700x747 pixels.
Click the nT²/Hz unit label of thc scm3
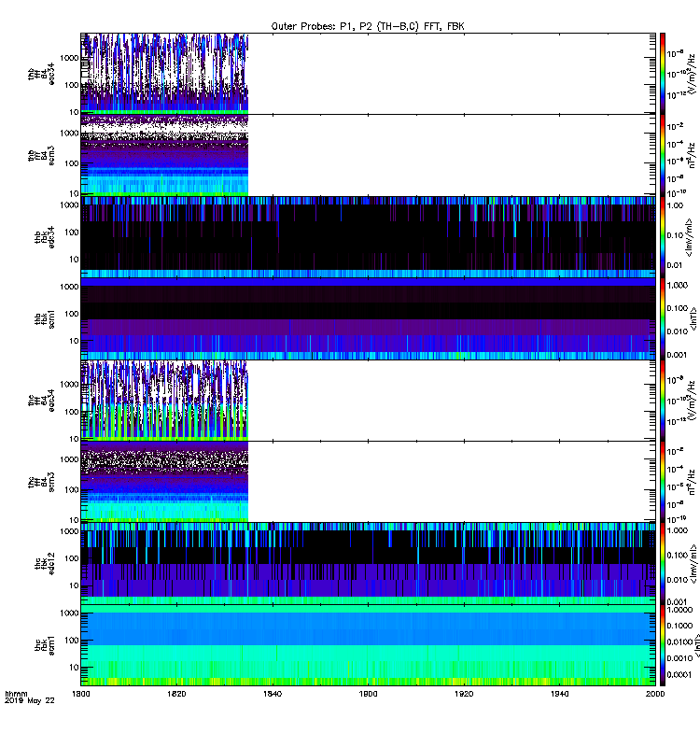[692, 482]
